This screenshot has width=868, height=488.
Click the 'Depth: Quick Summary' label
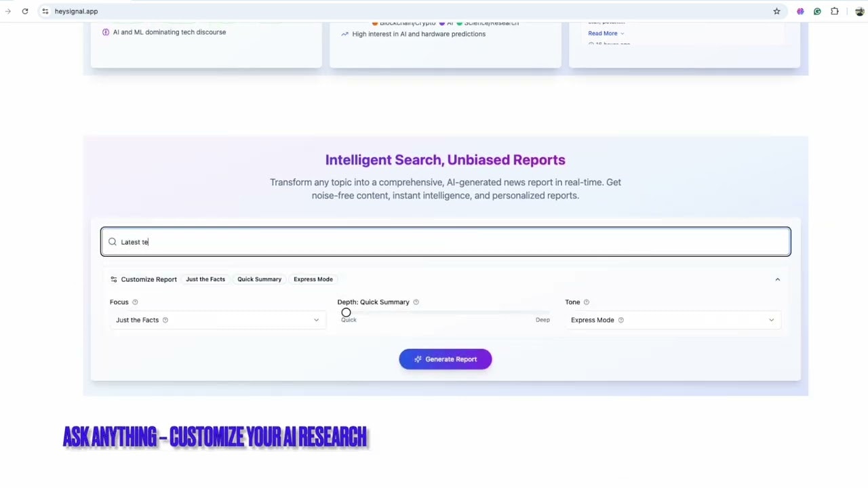point(374,302)
